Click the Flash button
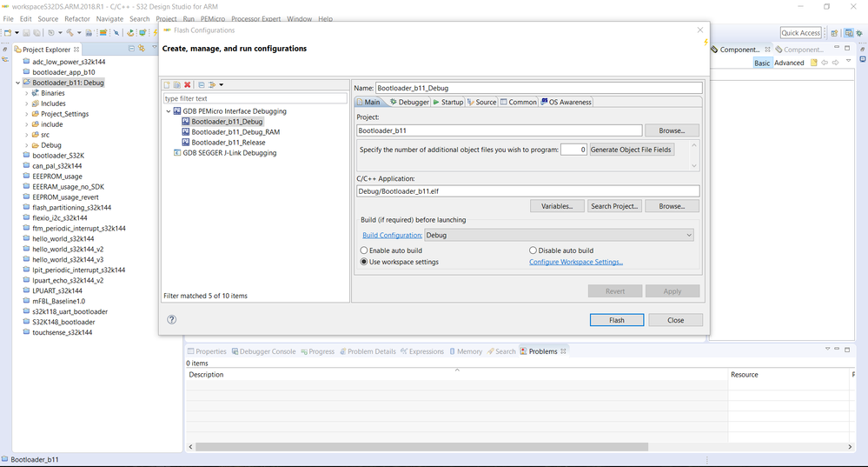The width and height of the screenshot is (868, 467). pos(617,320)
